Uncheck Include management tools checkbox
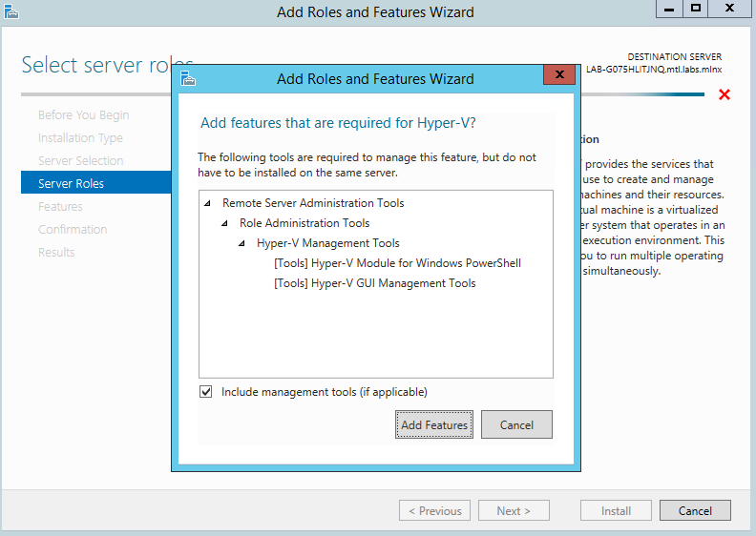Screen dimensions: 756x536 click(206, 392)
